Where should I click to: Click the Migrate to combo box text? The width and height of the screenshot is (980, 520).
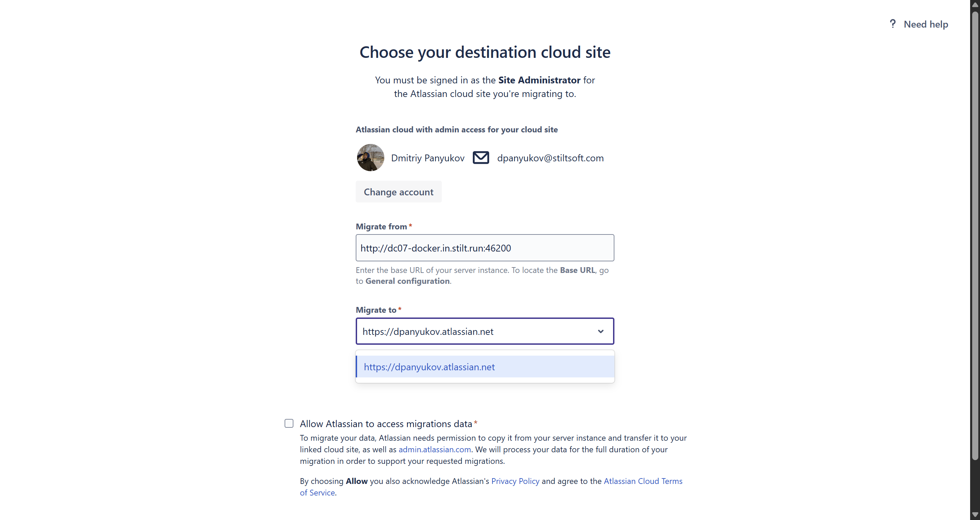(428, 331)
